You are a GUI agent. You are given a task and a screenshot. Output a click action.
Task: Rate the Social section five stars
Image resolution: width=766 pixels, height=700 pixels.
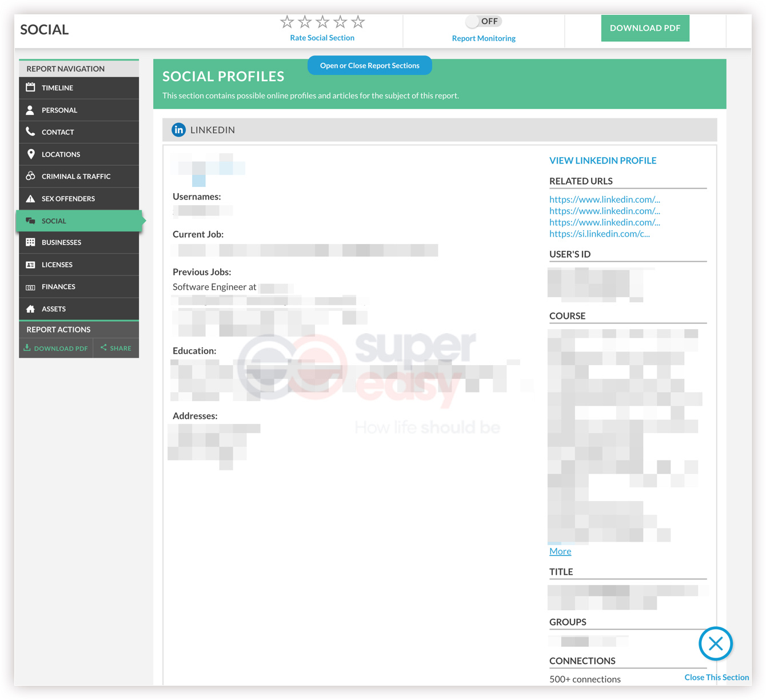tap(358, 22)
